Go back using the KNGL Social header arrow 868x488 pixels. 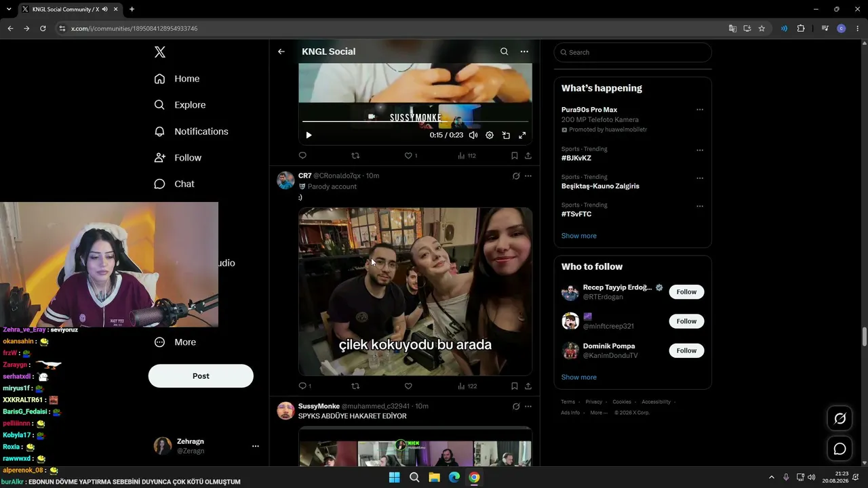click(x=281, y=52)
